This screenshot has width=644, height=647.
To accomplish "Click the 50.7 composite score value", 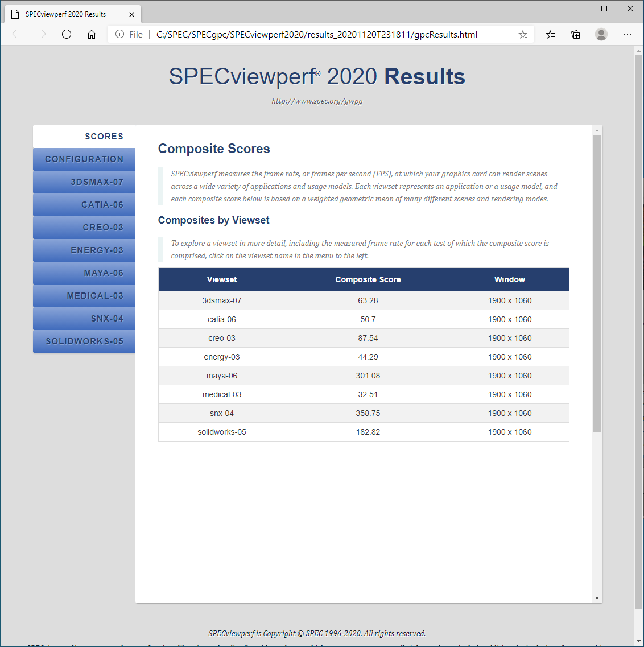I will 368,319.
